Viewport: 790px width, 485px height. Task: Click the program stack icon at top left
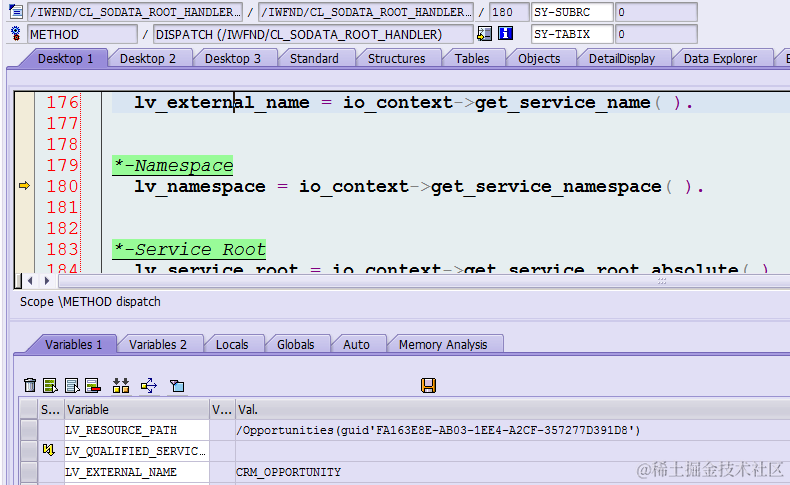coord(16,12)
